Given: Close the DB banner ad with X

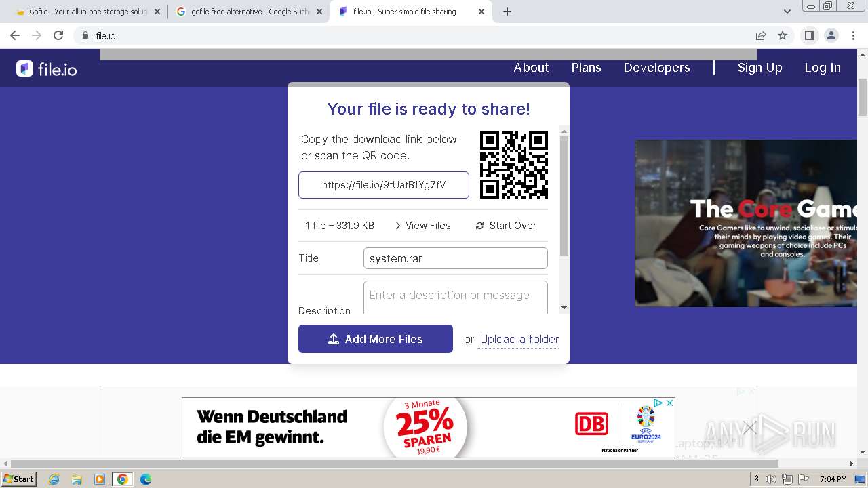Looking at the screenshot, I should (669, 403).
